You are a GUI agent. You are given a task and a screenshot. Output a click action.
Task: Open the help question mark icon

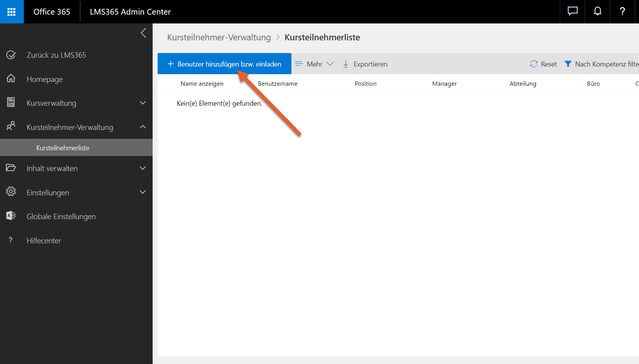[622, 12]
